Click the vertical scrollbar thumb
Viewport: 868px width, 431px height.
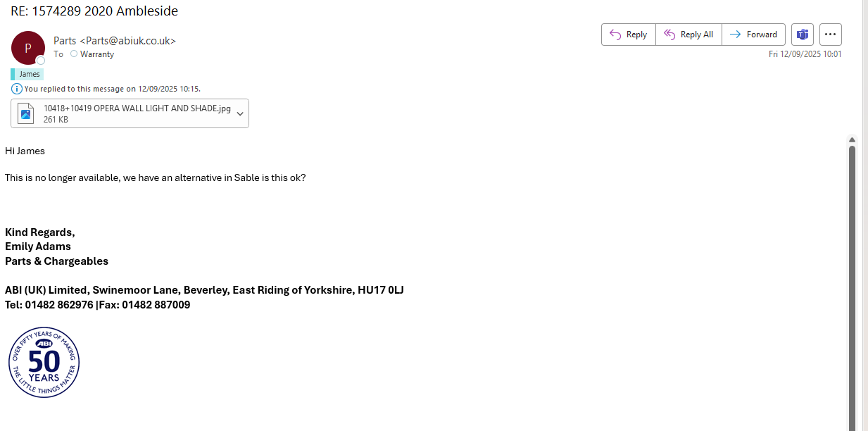pyautogui.click(x=852, y=282)
